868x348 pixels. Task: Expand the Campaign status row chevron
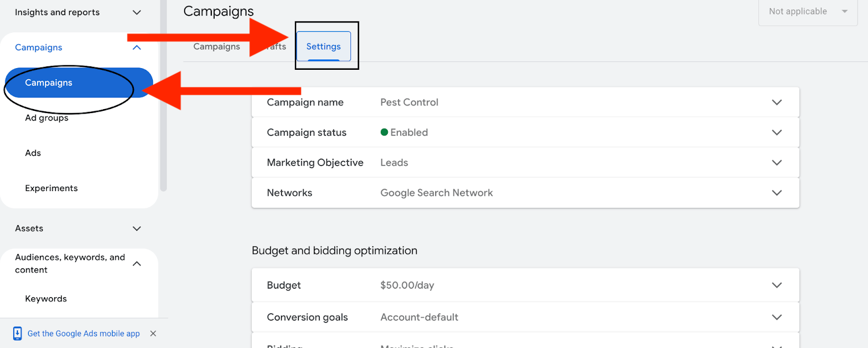click(777, 132)
